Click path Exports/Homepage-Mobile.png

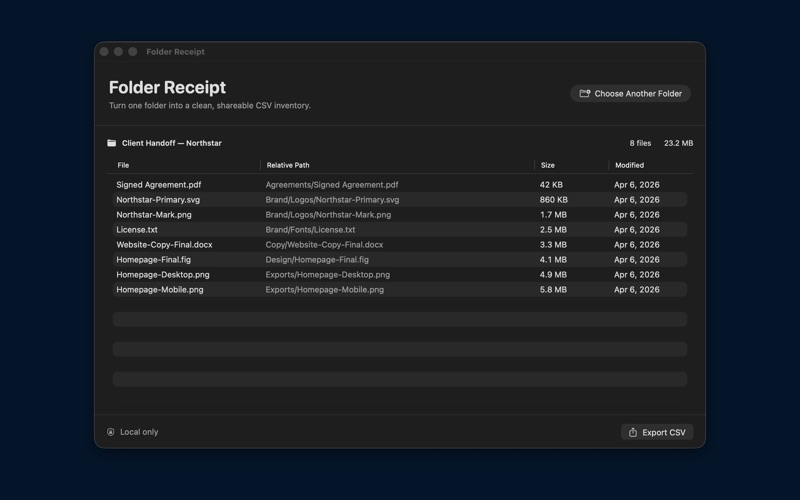click(x=324, y=290)
